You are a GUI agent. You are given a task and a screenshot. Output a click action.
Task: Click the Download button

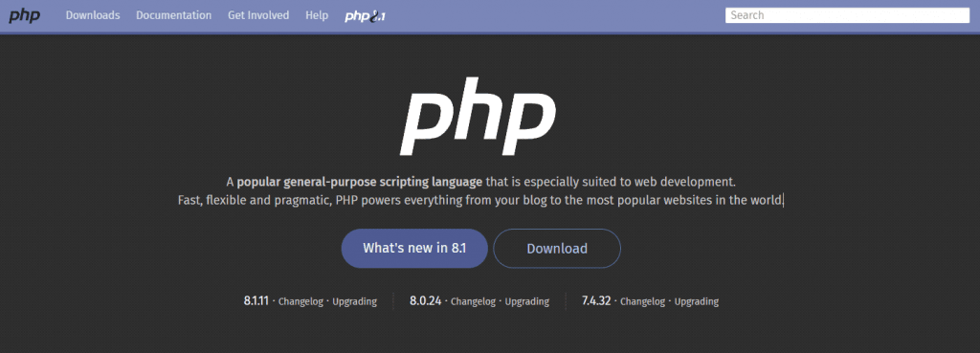click(x=557, y=249)
